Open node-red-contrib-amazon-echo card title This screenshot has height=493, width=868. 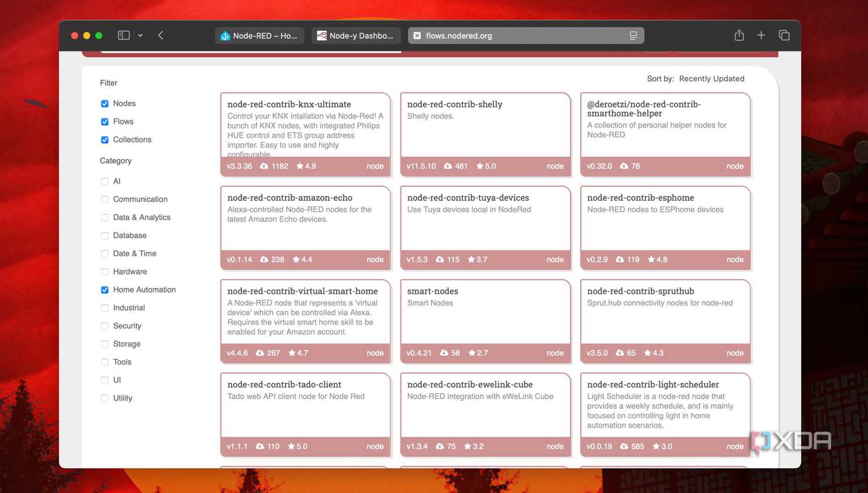[289, 197]
